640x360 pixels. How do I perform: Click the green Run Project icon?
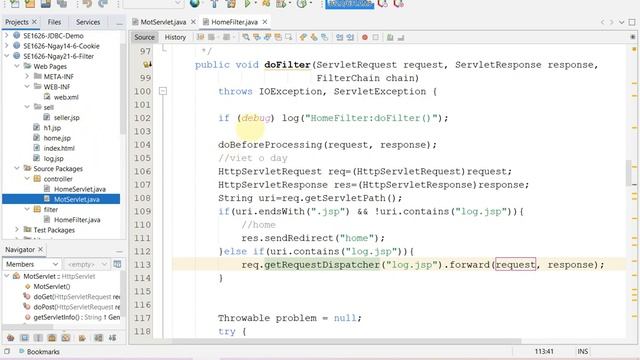[247, 4]
